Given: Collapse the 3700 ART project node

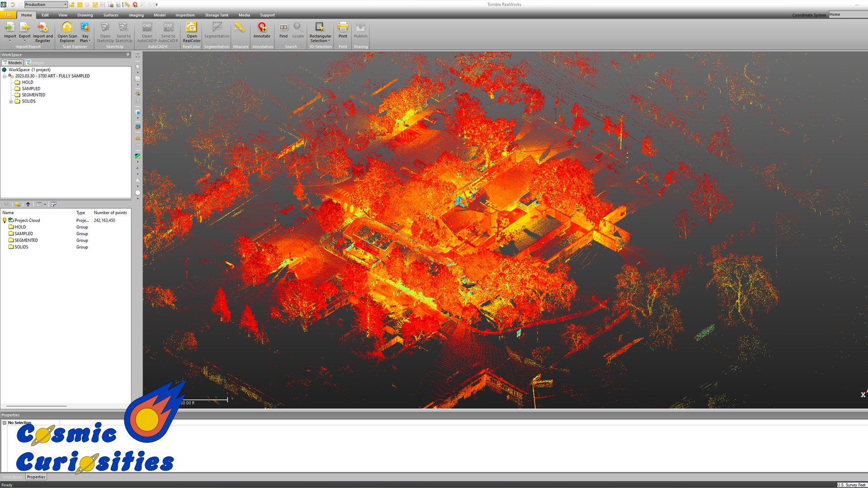Looking at the screenshot, I should (5, 76).
